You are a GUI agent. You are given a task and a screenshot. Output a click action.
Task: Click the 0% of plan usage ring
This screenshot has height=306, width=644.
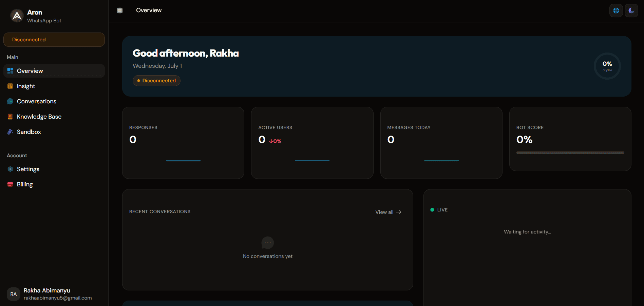click(607, 66)
